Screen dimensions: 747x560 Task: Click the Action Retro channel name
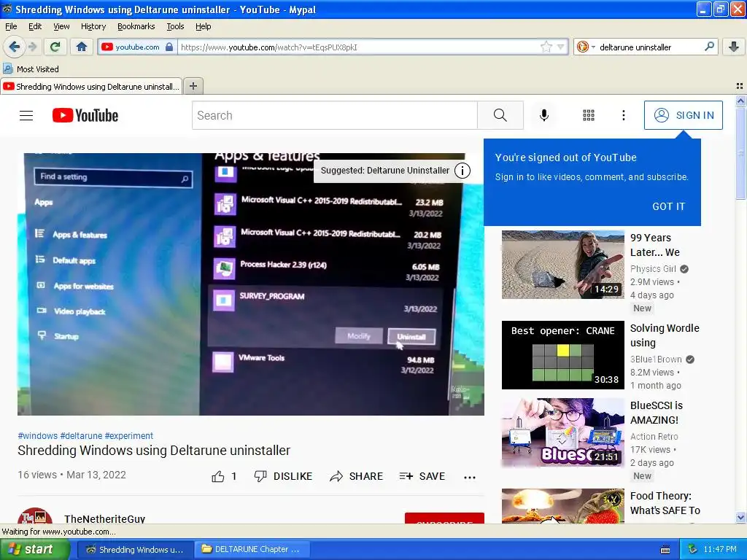click(654, 436)
